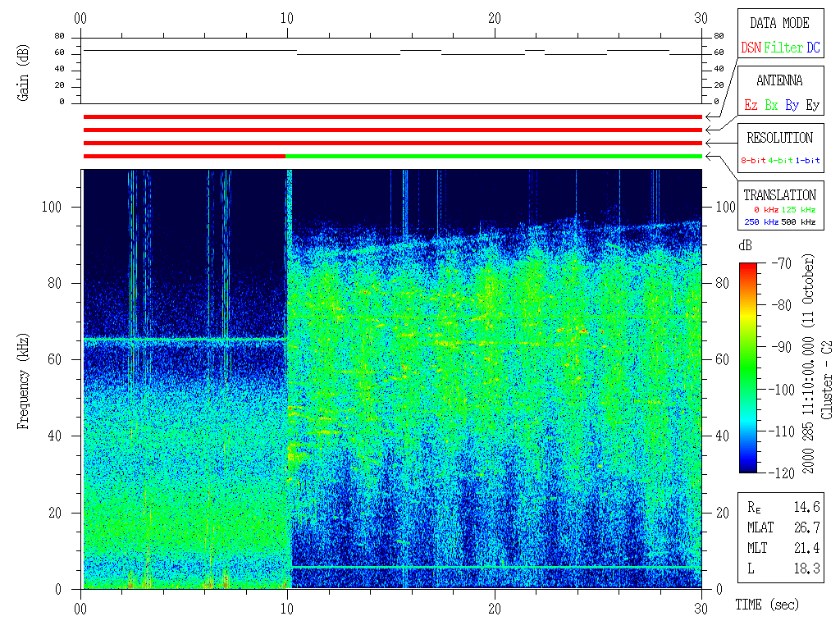Select the Bx antenna label
The width and height of the screenshot is (840, 630).
(x=771, y=105)
